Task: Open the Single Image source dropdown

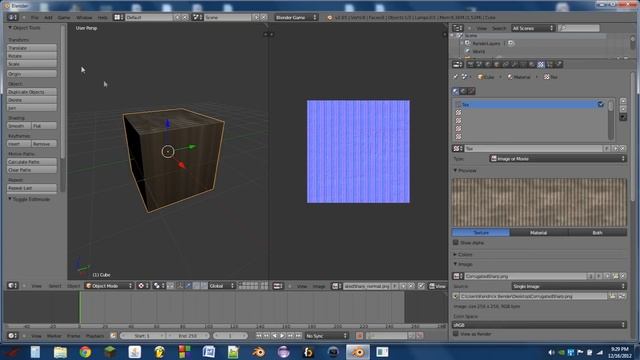Action: [x=569, y=287]
